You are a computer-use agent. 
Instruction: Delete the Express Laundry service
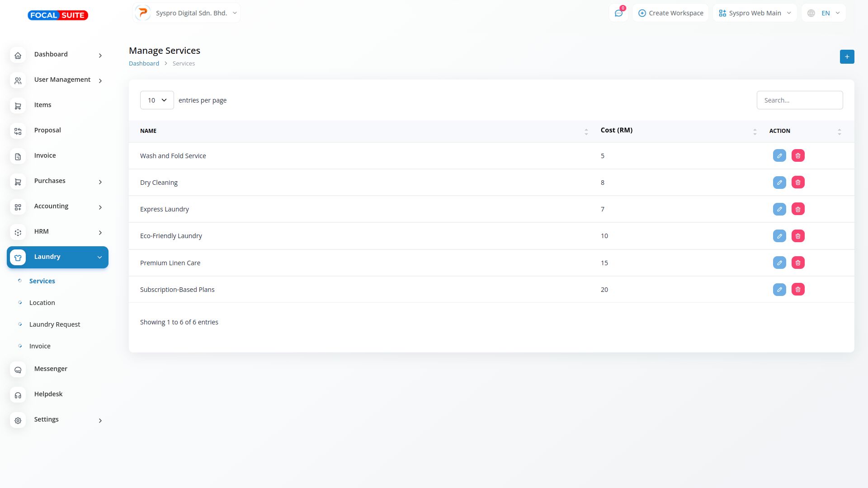pos(798,209)
